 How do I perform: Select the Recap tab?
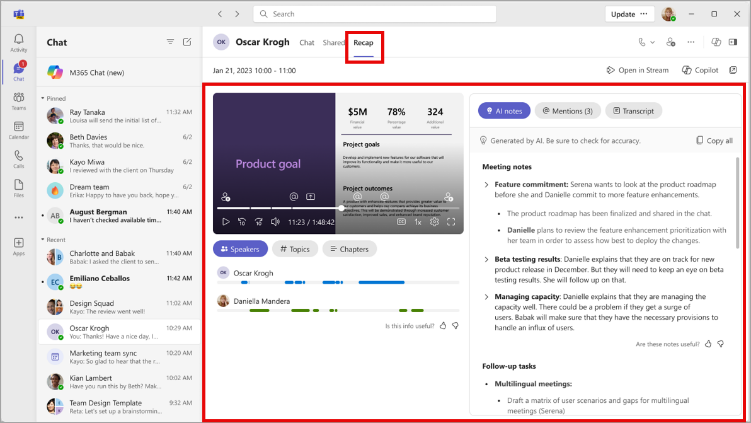click(x=363, y=43)
